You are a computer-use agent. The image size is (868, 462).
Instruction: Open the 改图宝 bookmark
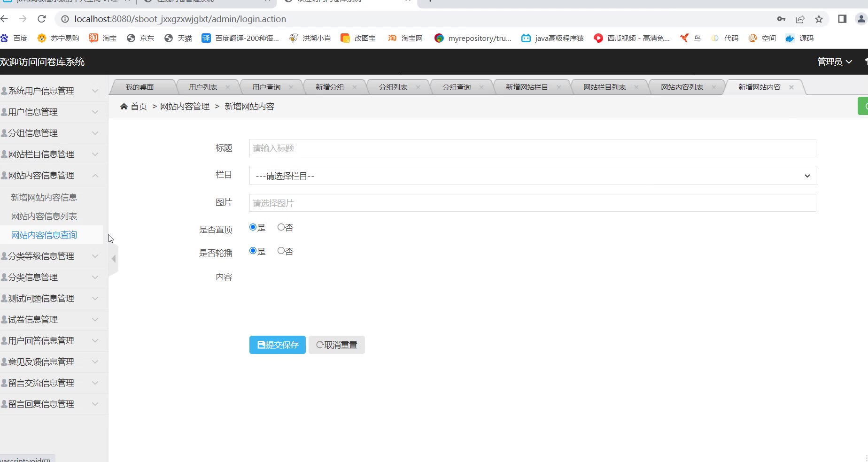click(x=358, y=38)
